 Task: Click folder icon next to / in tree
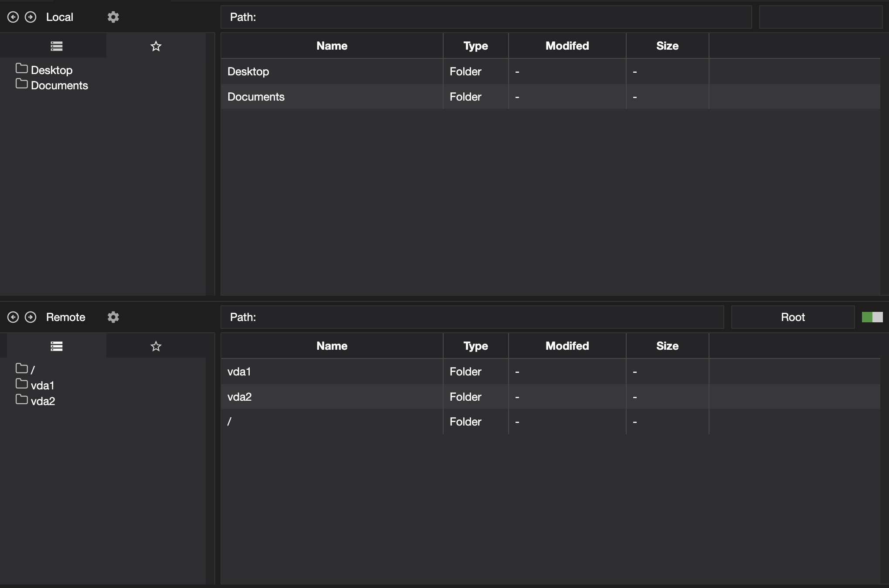[x=22, y=368]
